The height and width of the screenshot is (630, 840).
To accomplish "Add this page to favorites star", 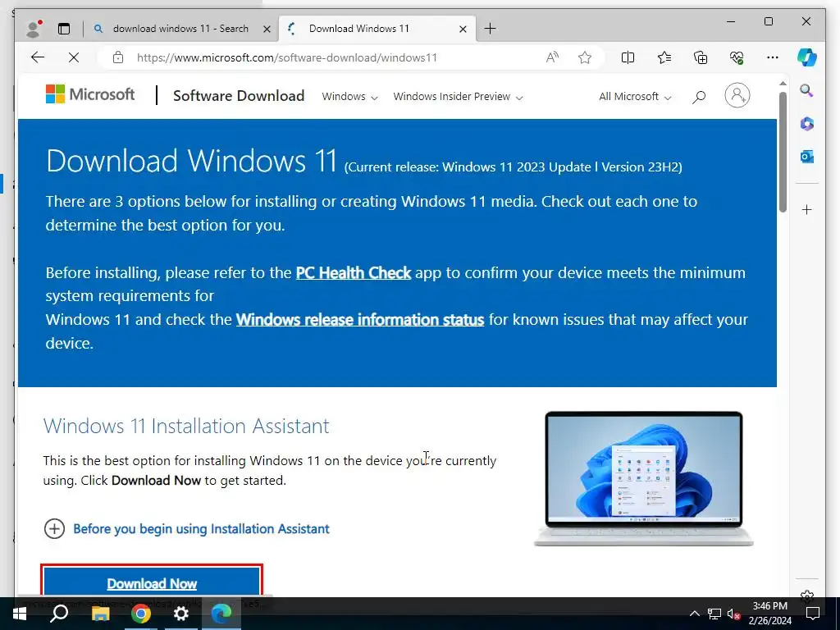I will point(584,57).
